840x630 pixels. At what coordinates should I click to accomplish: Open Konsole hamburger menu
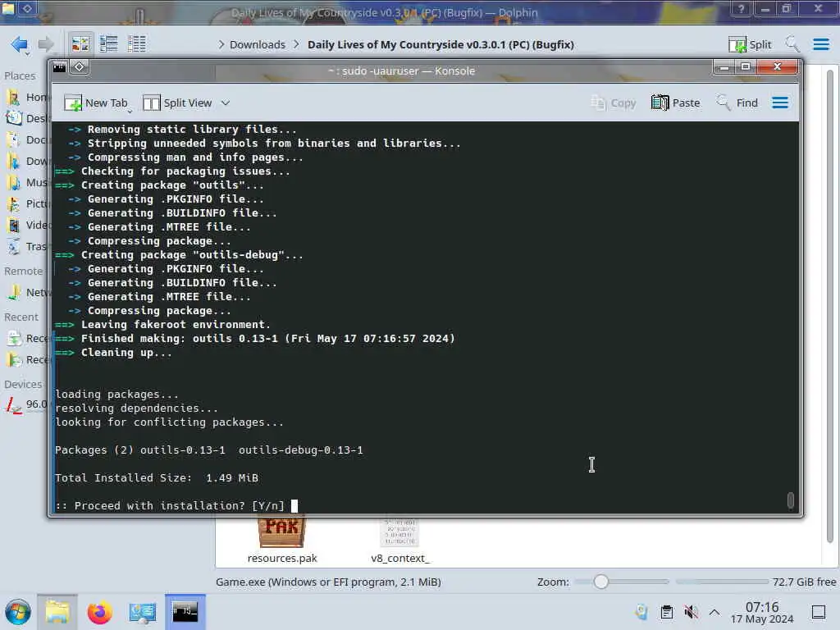tap(780, 103)
